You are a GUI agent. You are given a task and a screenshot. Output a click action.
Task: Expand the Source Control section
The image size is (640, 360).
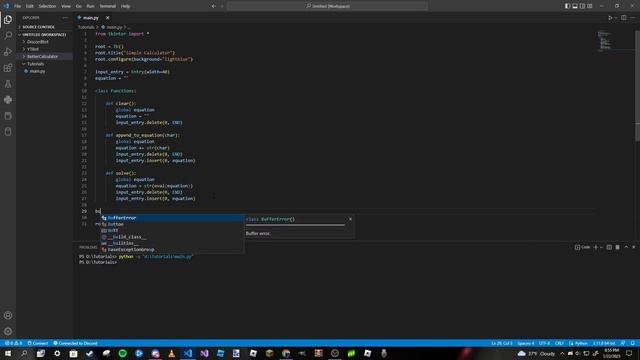coord(44,27)
